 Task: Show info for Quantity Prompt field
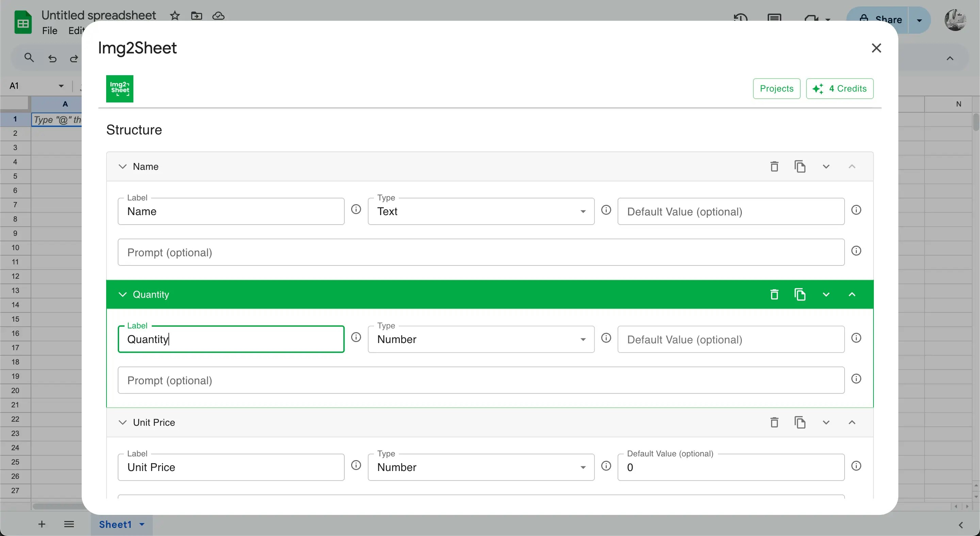[856, 379]
